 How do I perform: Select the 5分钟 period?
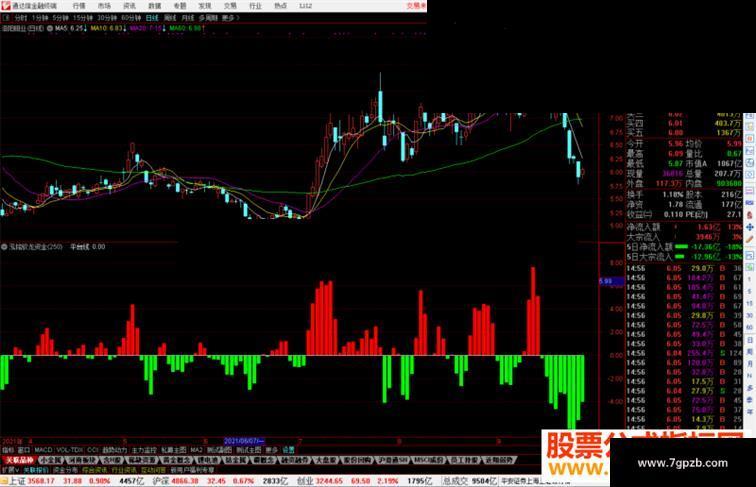point(61,18)
